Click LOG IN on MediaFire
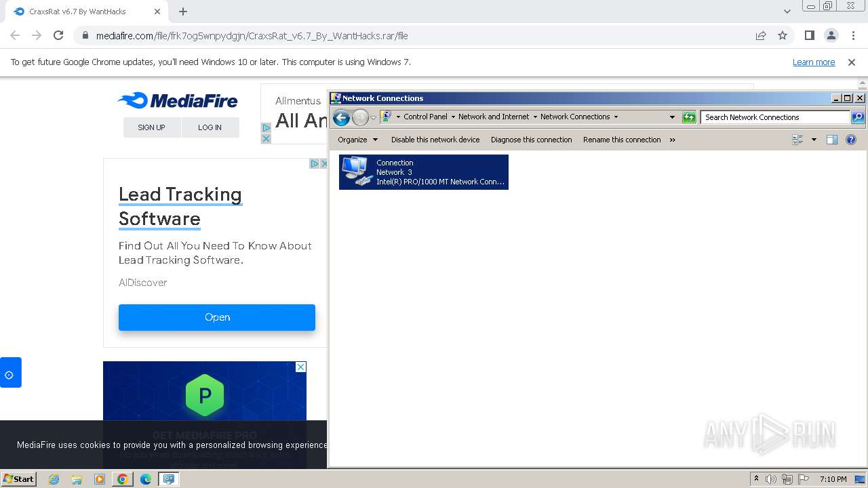 [x=210, y=127]
